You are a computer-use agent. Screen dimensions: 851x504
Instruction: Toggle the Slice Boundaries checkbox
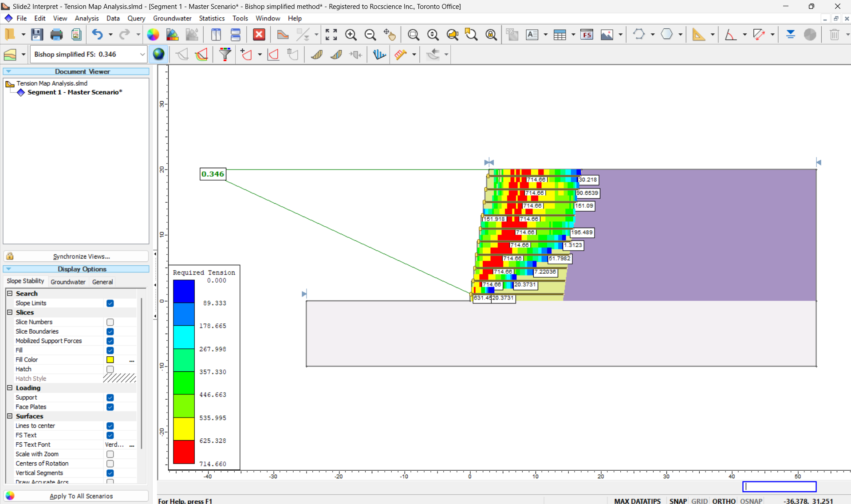coord(110,331)
